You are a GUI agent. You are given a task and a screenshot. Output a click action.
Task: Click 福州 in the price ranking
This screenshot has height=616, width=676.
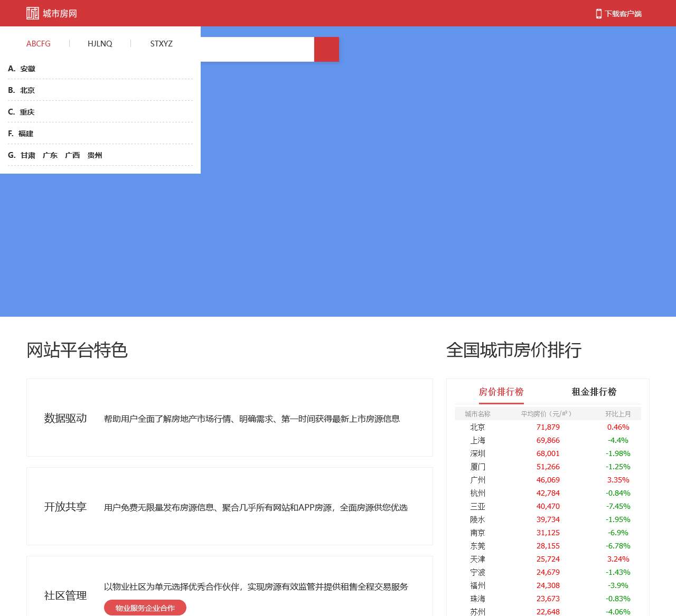478,585
